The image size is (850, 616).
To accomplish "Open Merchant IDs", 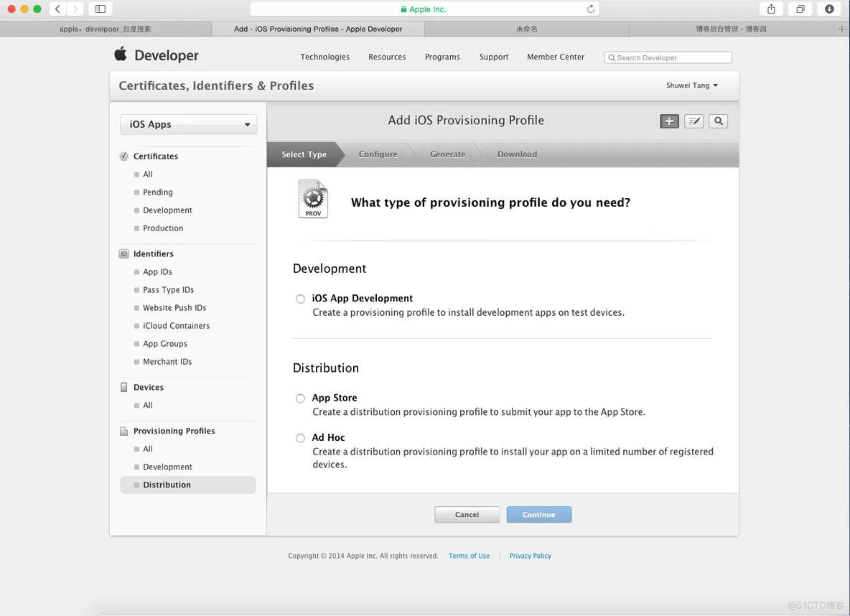I will [x=167, y=362].
